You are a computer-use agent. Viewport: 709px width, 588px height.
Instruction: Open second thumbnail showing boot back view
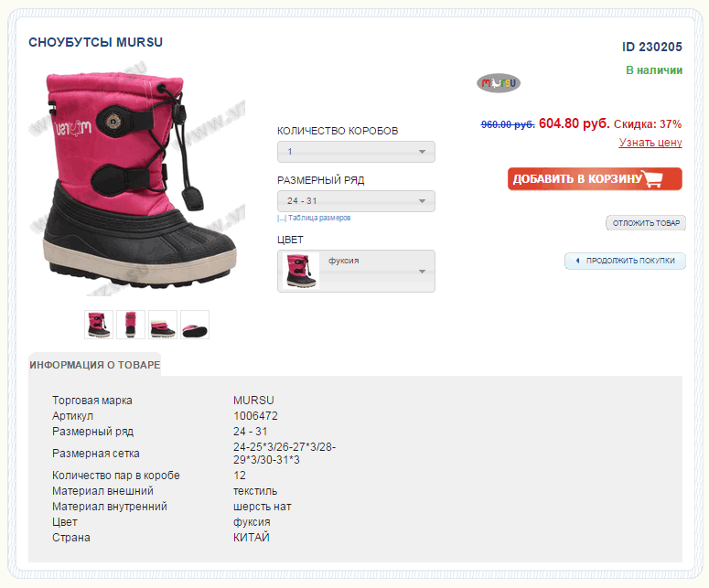[131, 325]
